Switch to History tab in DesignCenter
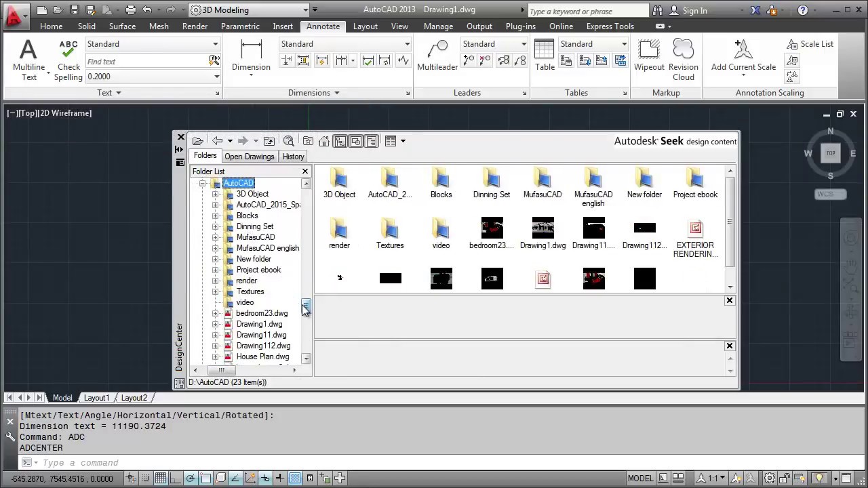868x488 pixels. pyautogui.click(x=293, y=157)
